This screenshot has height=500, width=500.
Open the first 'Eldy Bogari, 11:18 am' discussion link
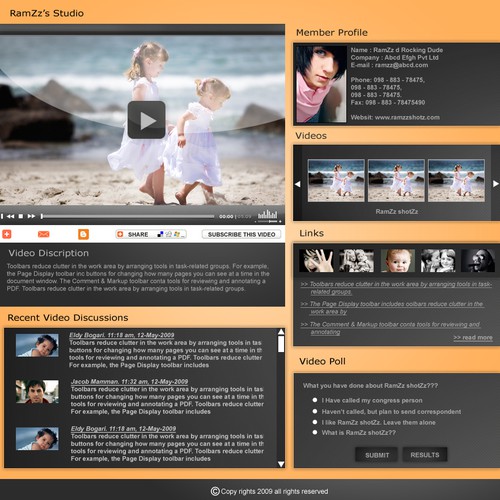coord(122,335)
